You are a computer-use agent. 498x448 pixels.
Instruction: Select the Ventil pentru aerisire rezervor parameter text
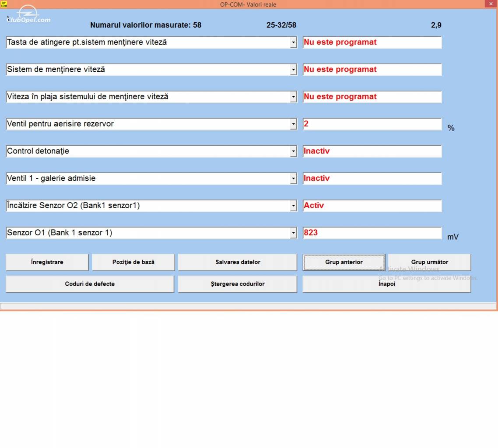coord(60,124)
